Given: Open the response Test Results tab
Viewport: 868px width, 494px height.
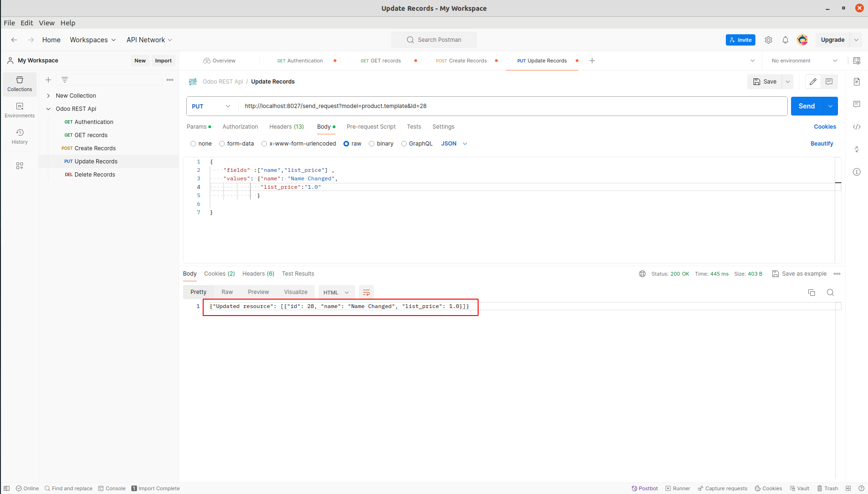Looking at the screenshot, I should click(298, 274).
